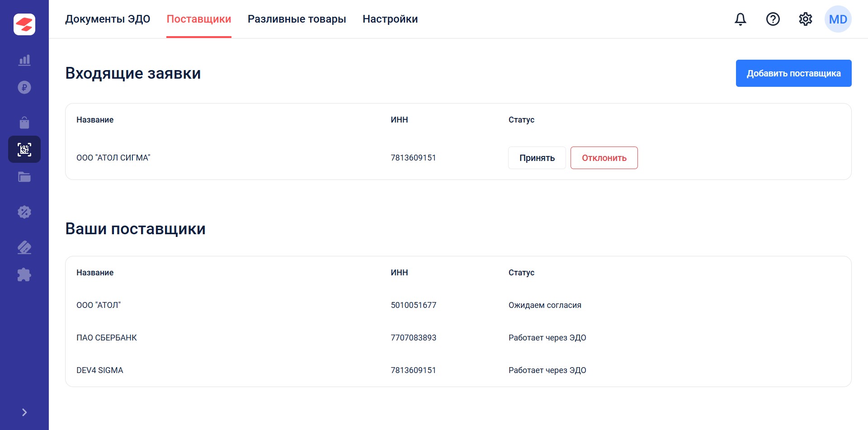
Task: Accept request with the Принять button
Action: 537,158
